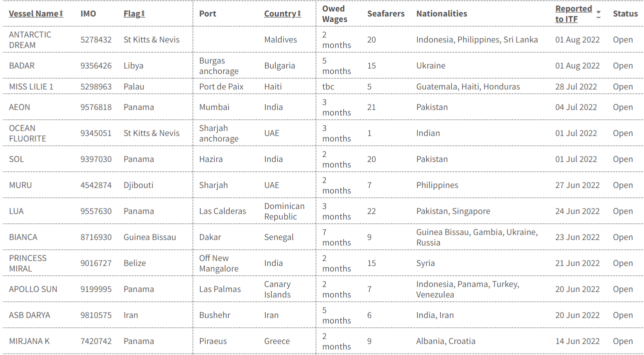Click the OCEAN FLUORITE vessel name
This screenshot has width=644, height=355.
28,133
